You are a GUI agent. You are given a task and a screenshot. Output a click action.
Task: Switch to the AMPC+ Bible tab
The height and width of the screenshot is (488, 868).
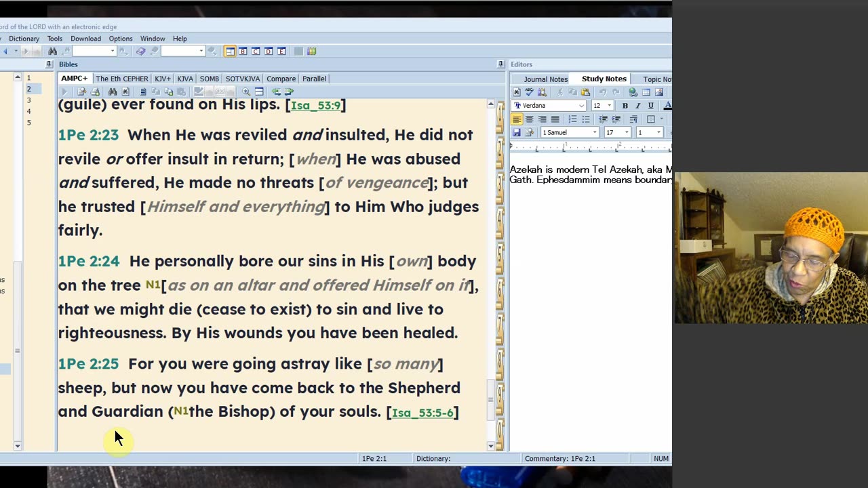coord(75,79)
